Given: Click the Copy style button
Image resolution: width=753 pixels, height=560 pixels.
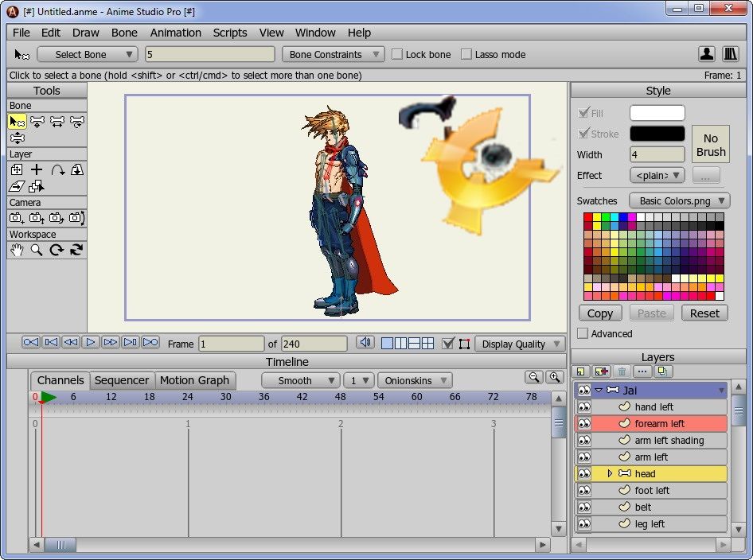Looking at the screenshot, I should (x=599, y=313).
